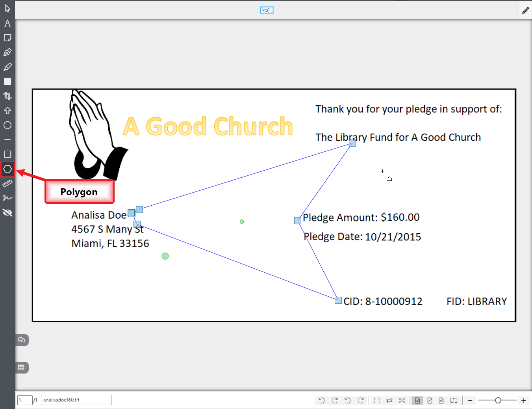
Task: Select the highlighter tool
Action: coord(7,67)
